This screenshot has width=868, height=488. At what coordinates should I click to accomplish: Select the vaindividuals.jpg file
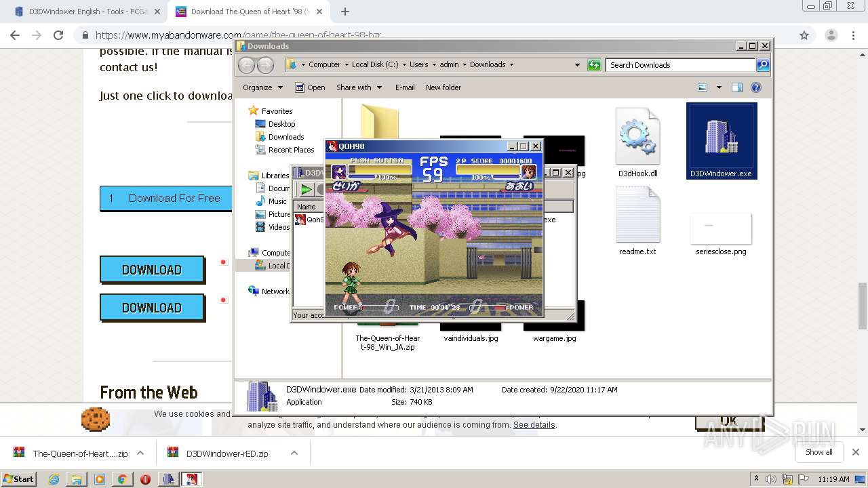point(471,338)
